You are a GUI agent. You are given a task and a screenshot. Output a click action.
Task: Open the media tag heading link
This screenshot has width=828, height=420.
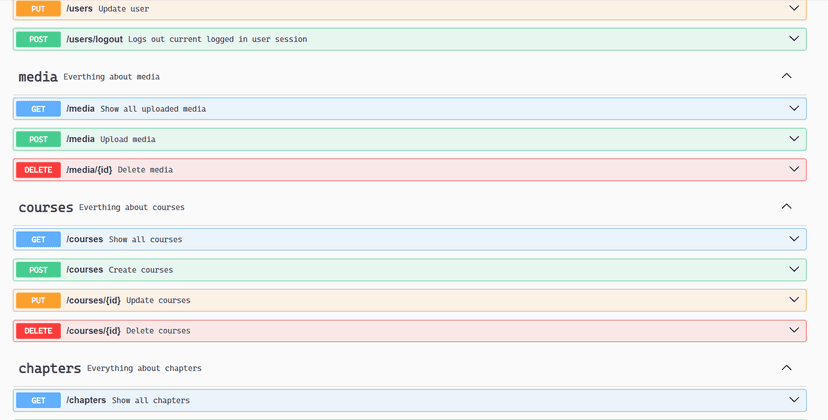tap(38, 77)
